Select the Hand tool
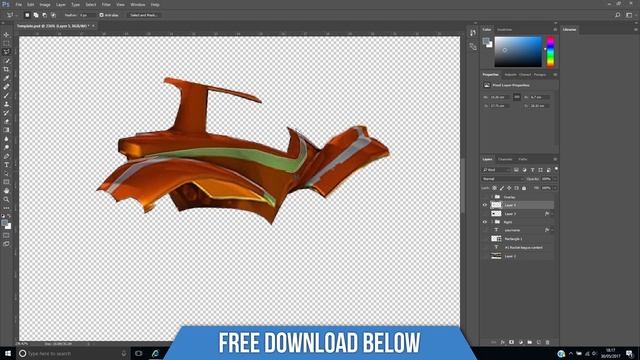The width and height of the screenshot is (640, 360). (7, 191)
